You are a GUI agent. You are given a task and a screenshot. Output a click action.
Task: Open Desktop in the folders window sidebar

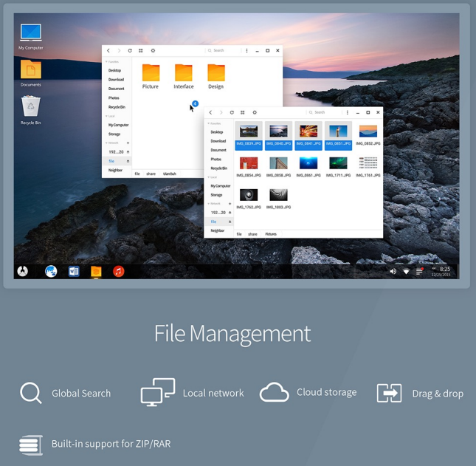pyautogui.click(x=114, y=70)
